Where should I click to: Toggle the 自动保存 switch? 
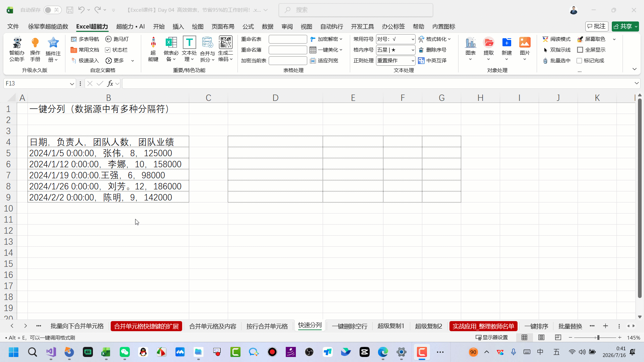pos(52,10)
